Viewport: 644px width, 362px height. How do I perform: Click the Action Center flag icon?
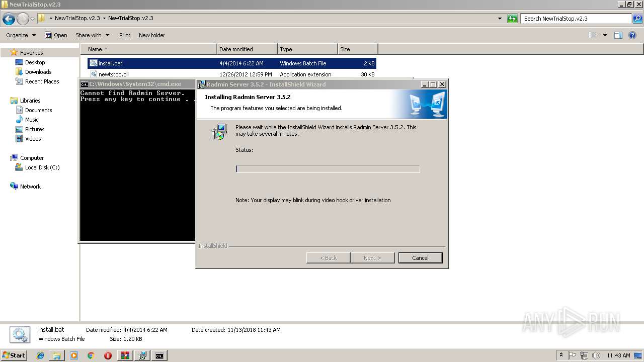pyautogui.click(x=572, y=355)
